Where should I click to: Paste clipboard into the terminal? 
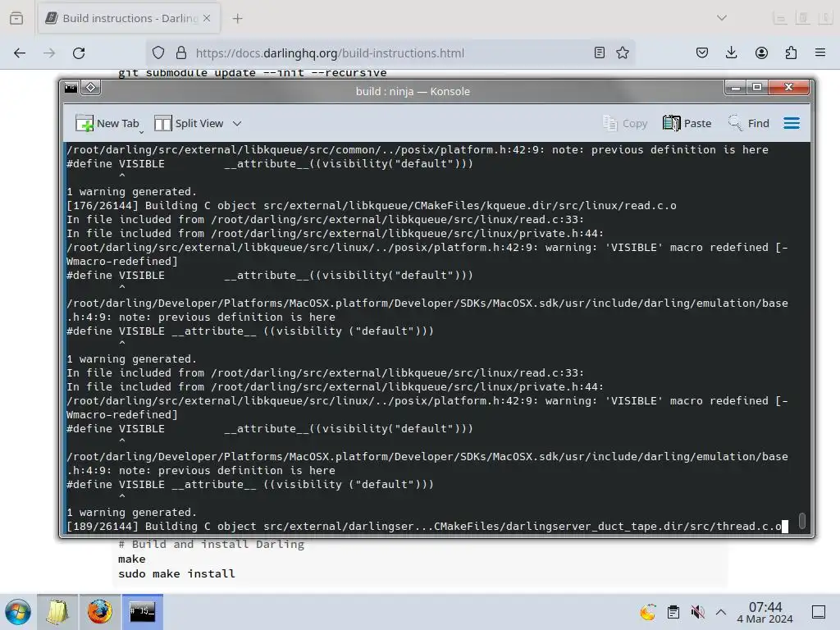(x=687, y=123)
